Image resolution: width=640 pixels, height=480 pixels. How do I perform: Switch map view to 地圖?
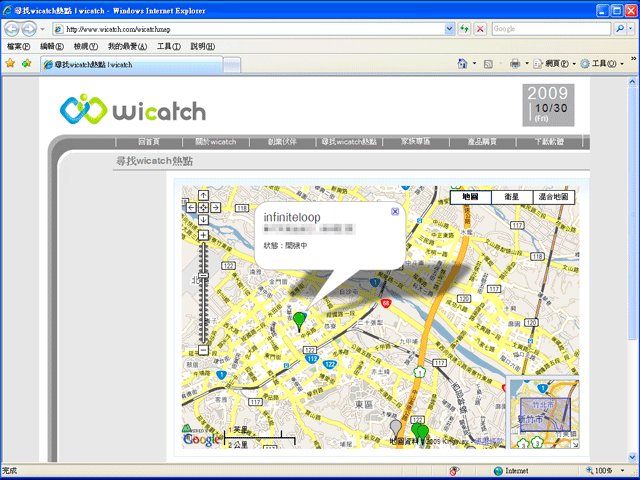(x=471, y=197)
